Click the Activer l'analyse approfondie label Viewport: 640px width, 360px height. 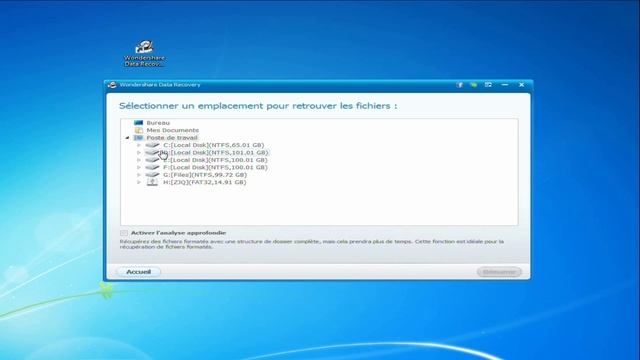pos(178,233)
